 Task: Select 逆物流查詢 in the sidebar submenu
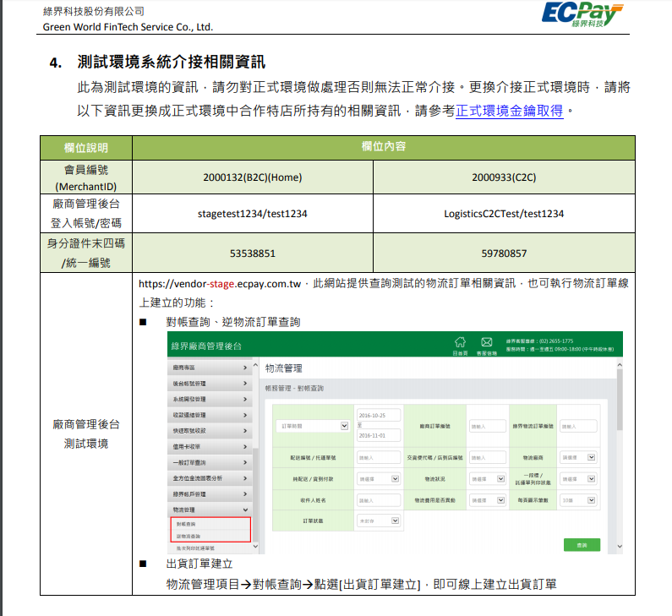188,537
